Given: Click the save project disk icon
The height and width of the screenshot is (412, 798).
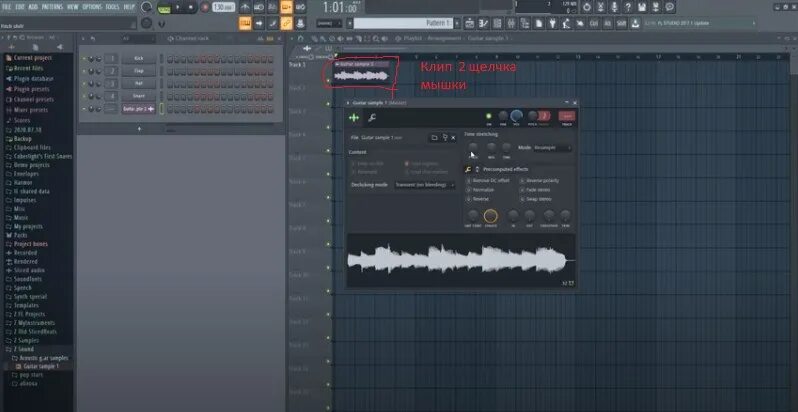Looking at the screenshot, I should click(642, 7).
